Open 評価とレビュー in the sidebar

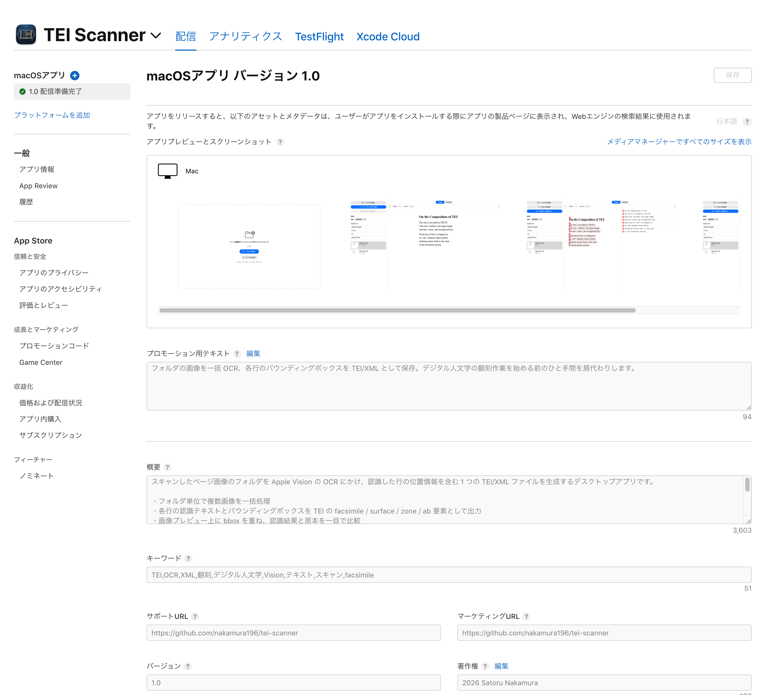pyautogui.click(x=44, y=305)
